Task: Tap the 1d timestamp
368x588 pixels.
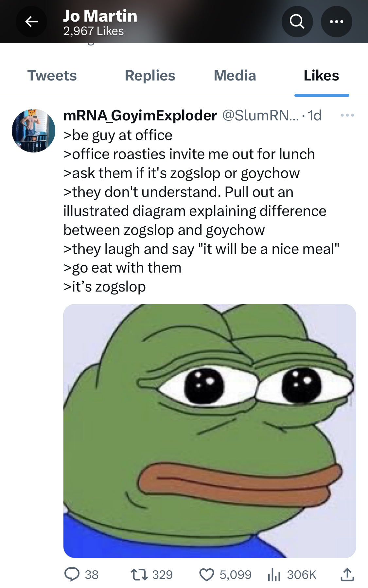Action: [x=314, y=115]
